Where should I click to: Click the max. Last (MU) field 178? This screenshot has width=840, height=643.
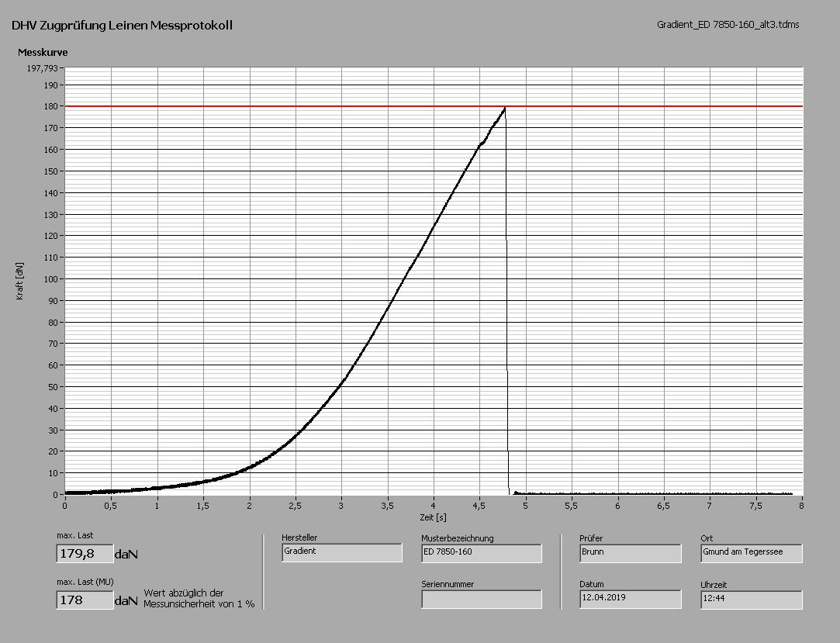pos(85,600)
